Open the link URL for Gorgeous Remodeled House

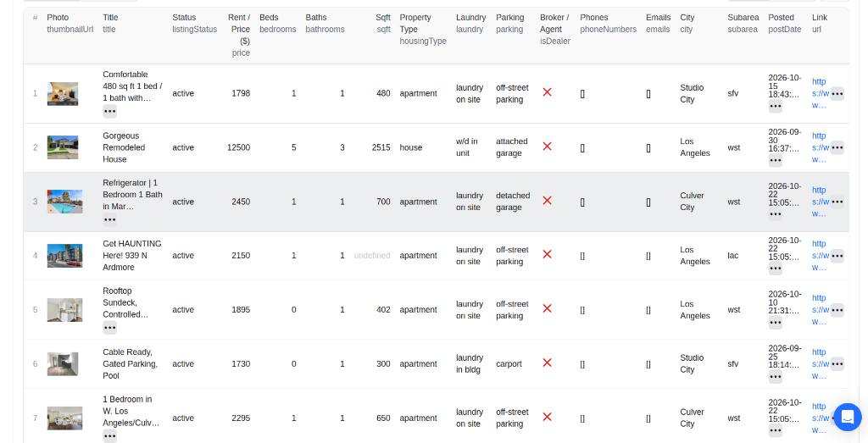(x=820, y=147)
